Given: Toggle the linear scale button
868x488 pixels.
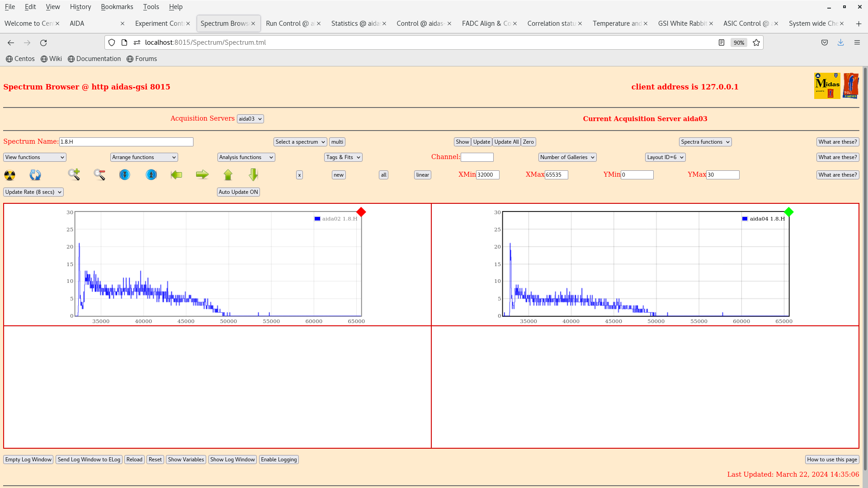Looking at the screenshot, I should point(422,175).
